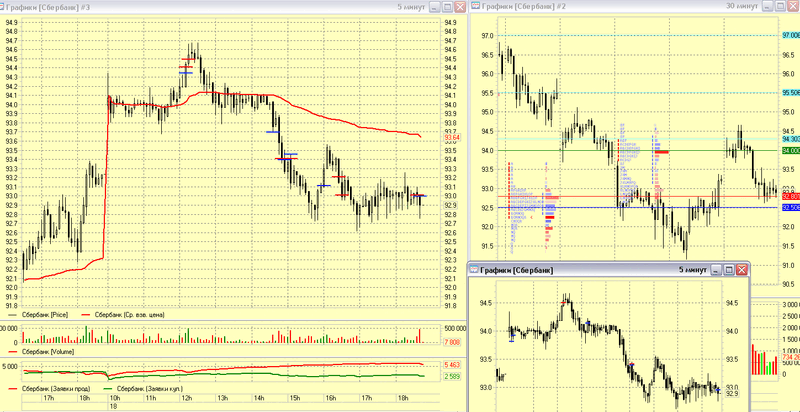800x412 pixels.
Task: Click the blue 92.506 level label
Action: 791,208
